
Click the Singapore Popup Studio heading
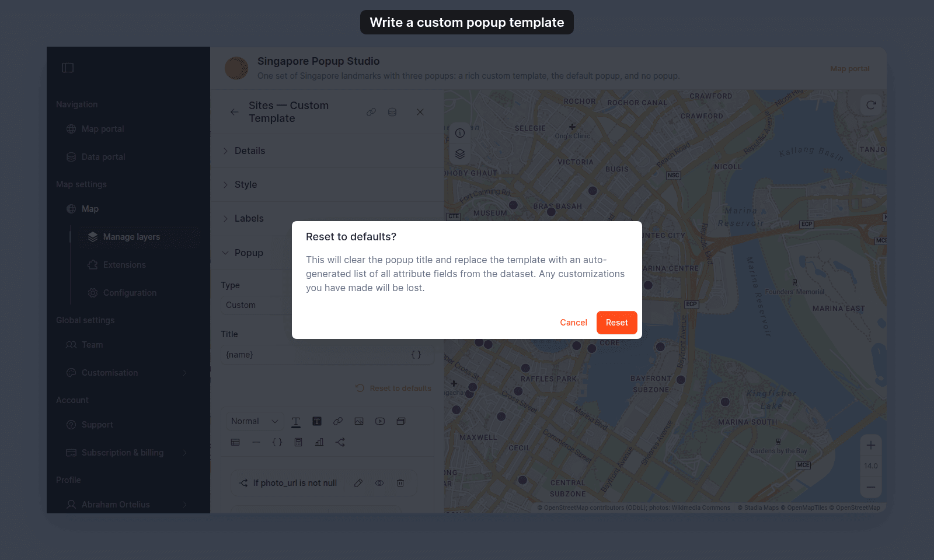click(x=319, y=61)
